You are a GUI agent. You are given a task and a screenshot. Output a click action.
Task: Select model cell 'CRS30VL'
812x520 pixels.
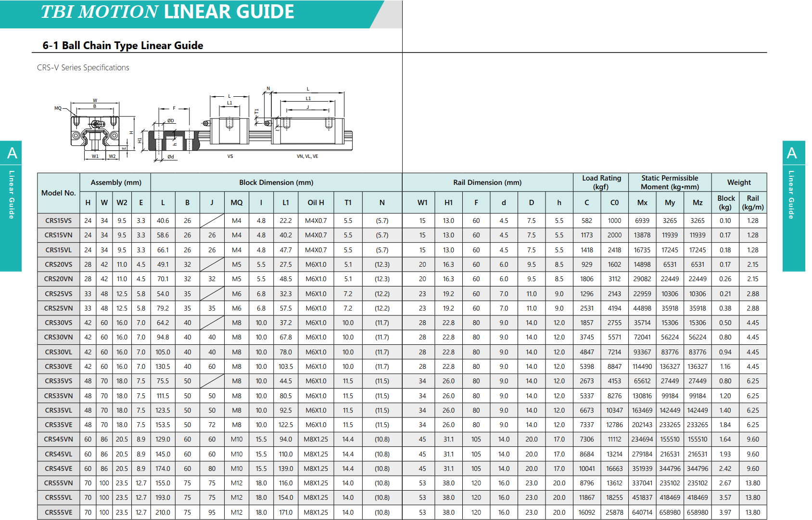[59, 352]
